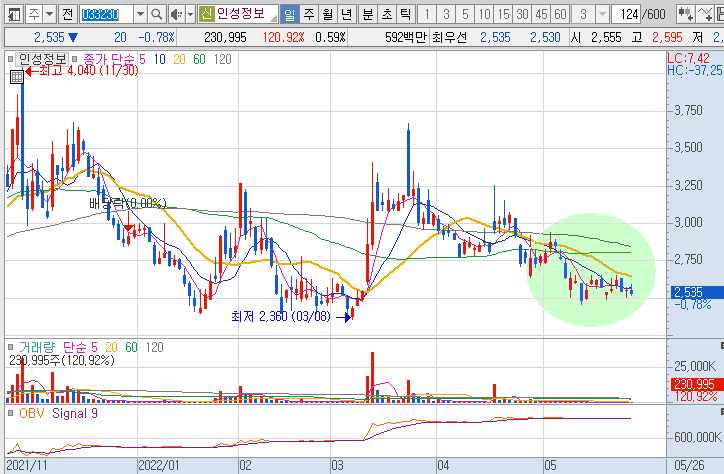Switch to 틱 tick chart
Screen dimensions: 724x474
(405, 14)
